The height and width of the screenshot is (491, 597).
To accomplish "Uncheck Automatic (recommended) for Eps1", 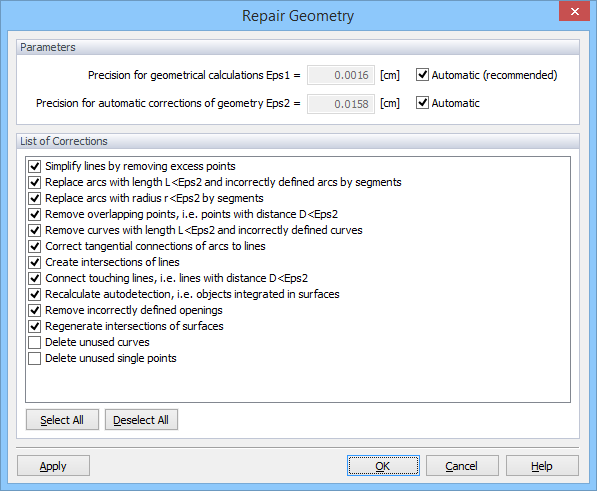I will click(x=422, y=75).
